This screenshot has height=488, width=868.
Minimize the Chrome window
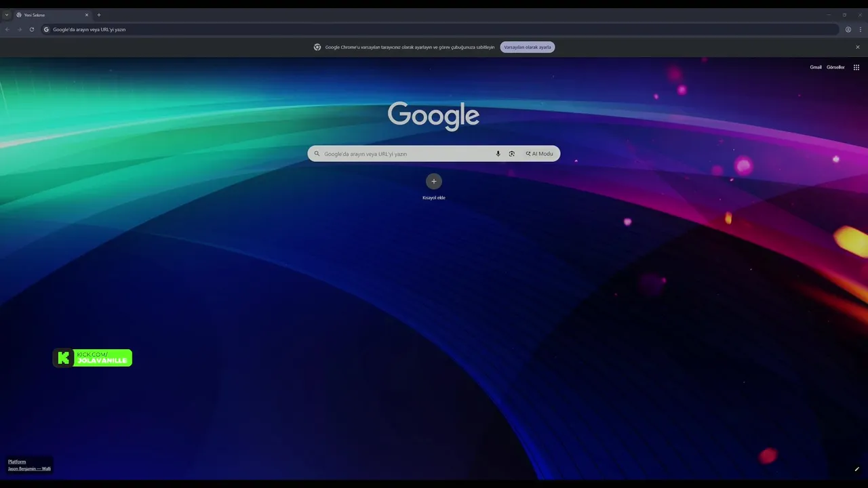click(x=829, y=15)
